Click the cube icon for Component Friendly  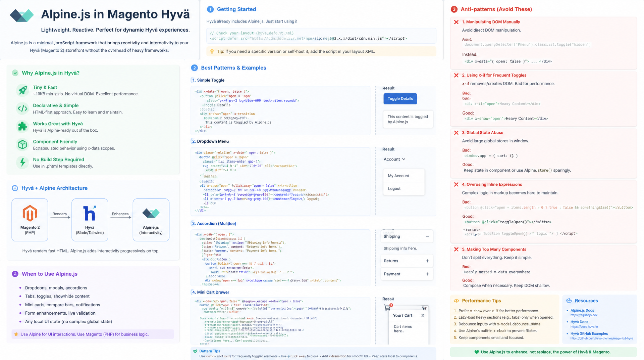click(x=22, y=144)
